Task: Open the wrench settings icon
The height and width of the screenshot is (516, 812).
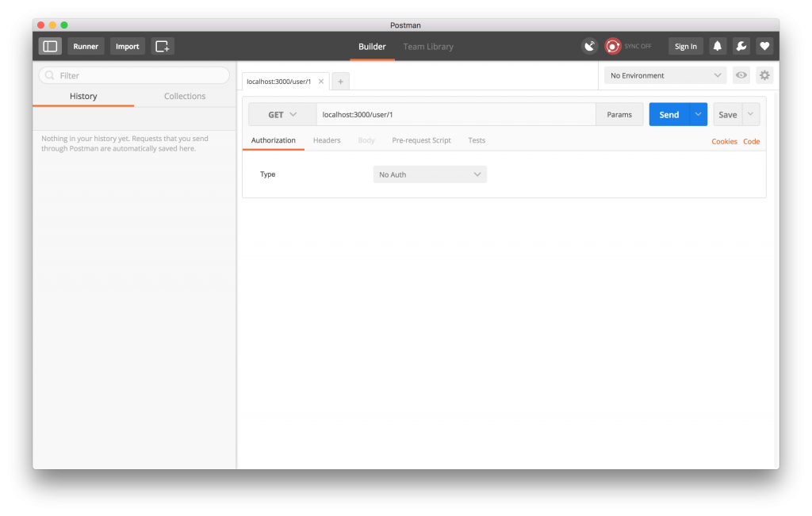Action: [x=741, y=46]
